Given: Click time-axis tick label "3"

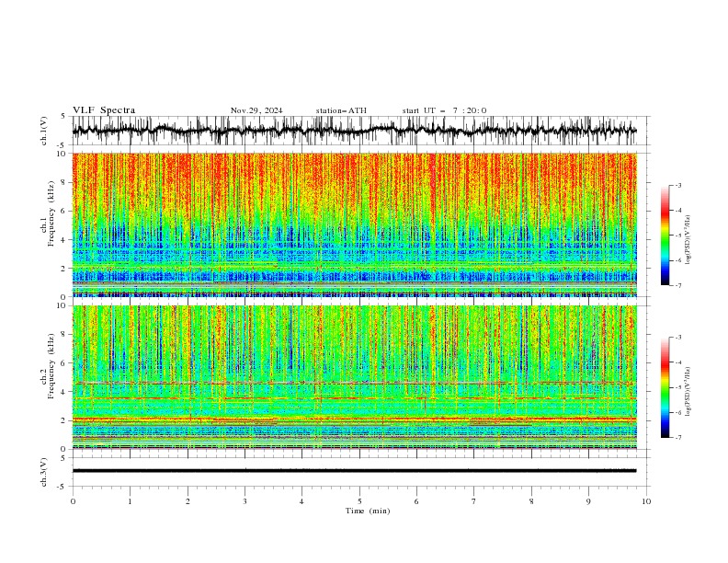Looking at the screenshot, I should [245, 501].
